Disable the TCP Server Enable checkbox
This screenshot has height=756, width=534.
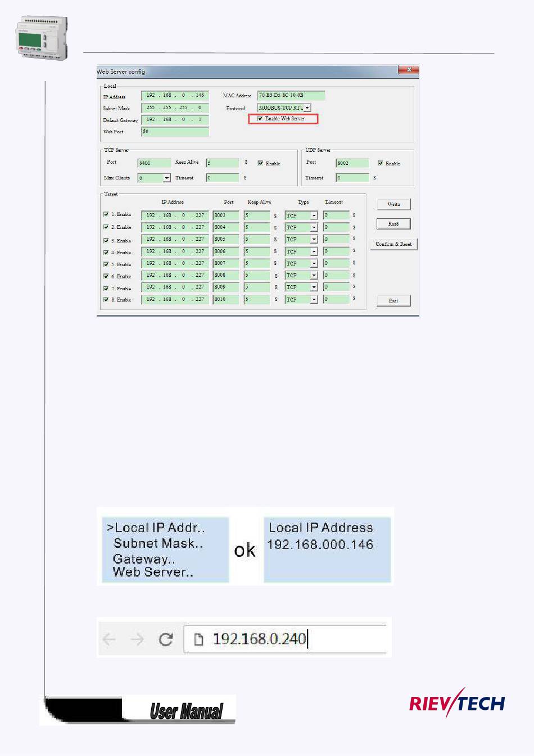(260, 163)
